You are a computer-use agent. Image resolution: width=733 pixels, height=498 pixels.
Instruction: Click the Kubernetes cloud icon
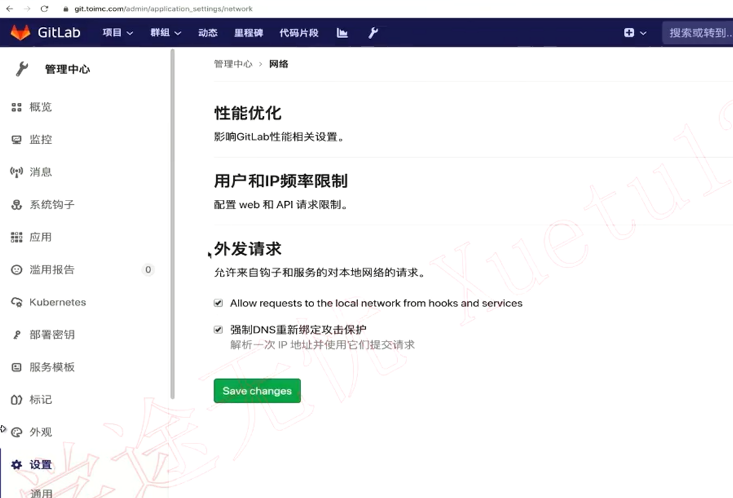point(16,302)
